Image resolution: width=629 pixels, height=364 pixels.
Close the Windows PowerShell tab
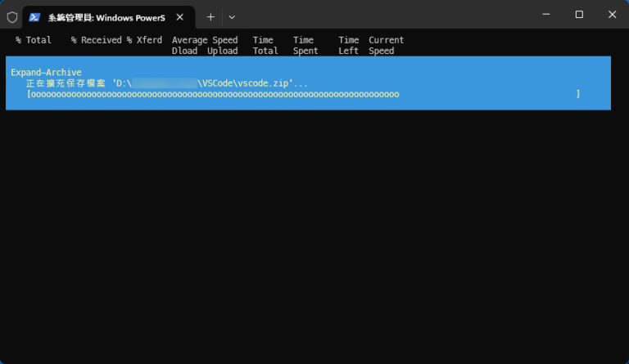tap(179, 17)
